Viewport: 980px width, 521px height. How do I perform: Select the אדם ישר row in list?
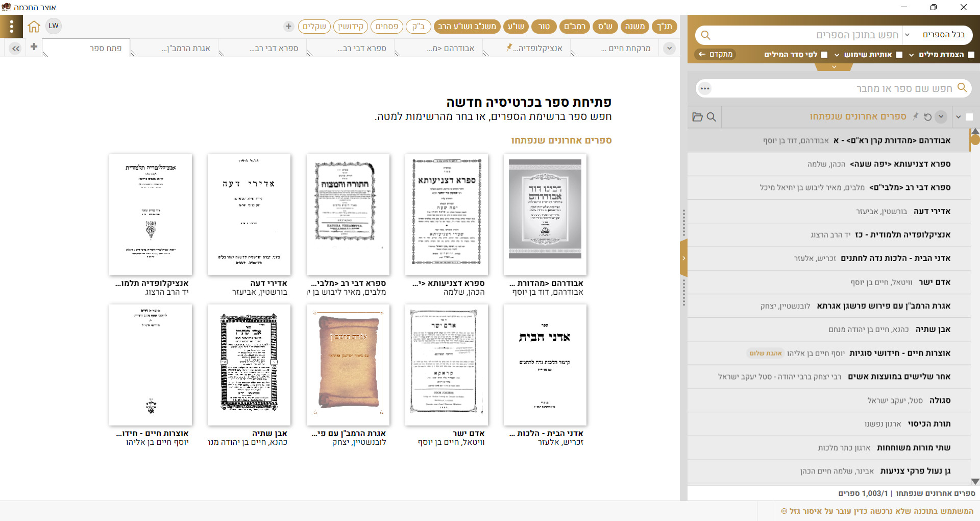point(829,282)
